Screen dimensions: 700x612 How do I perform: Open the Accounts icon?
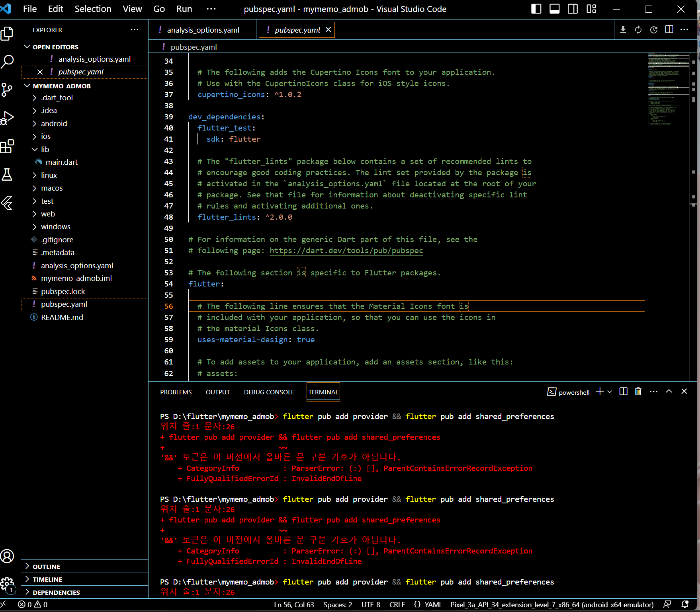[7, 556]
